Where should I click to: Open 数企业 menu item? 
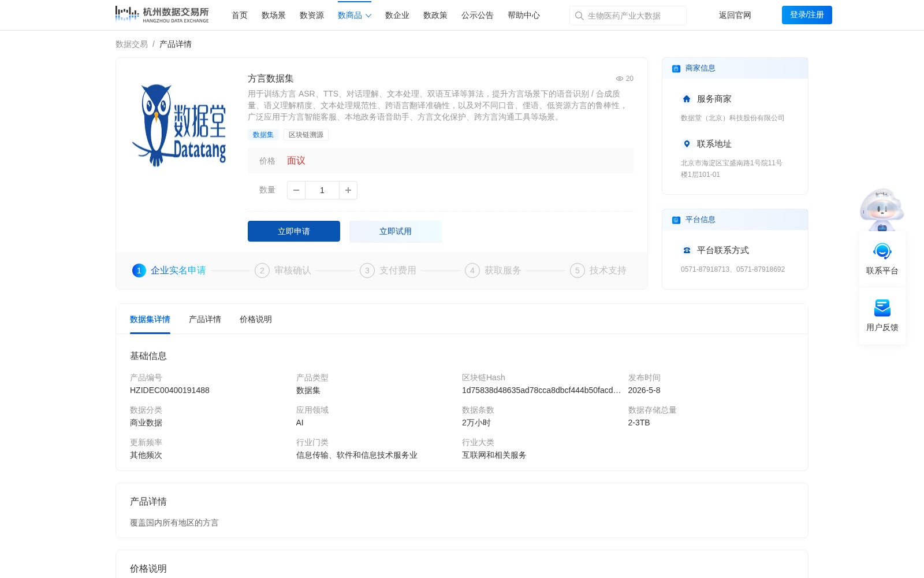(397, 16)
